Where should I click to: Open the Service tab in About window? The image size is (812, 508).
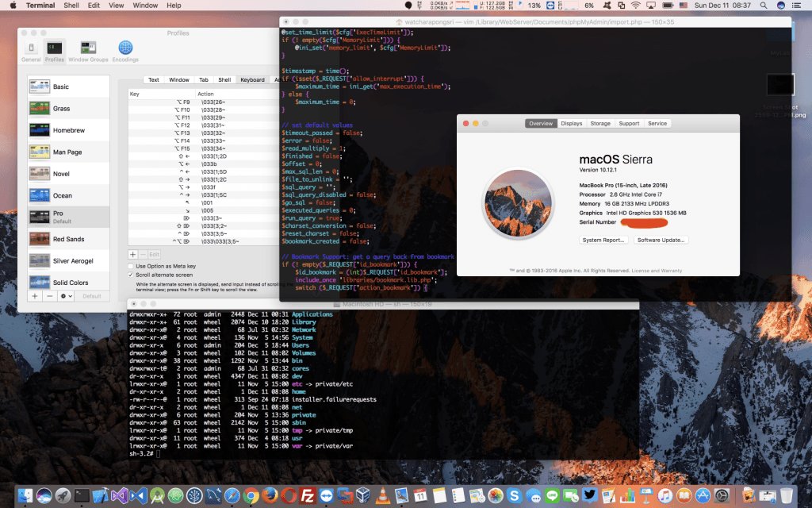(657, 123)
